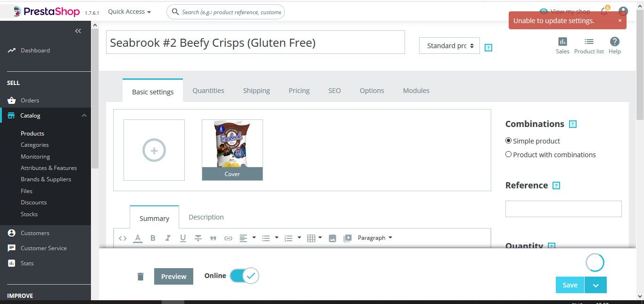The height and width of the screenshot is (304, 644).
Task: Open Quick Access dropdown
Action: (x=129, y=12)
